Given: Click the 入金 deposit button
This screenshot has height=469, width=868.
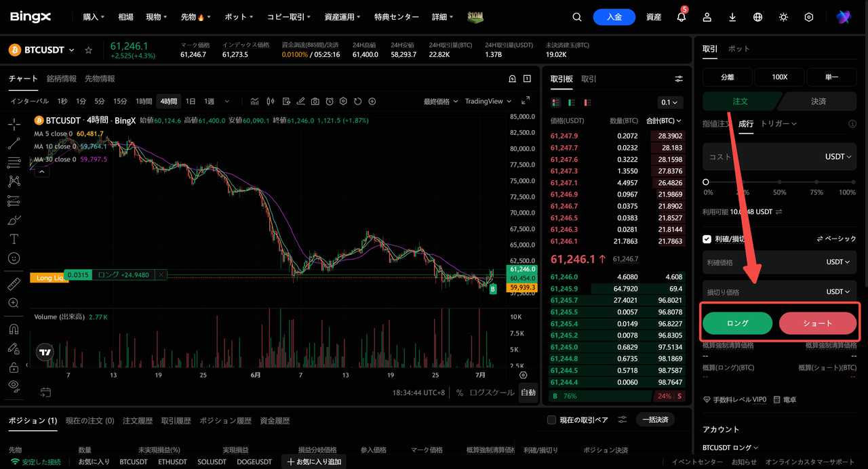Looking at the screenshot, I should coord(614,17).
